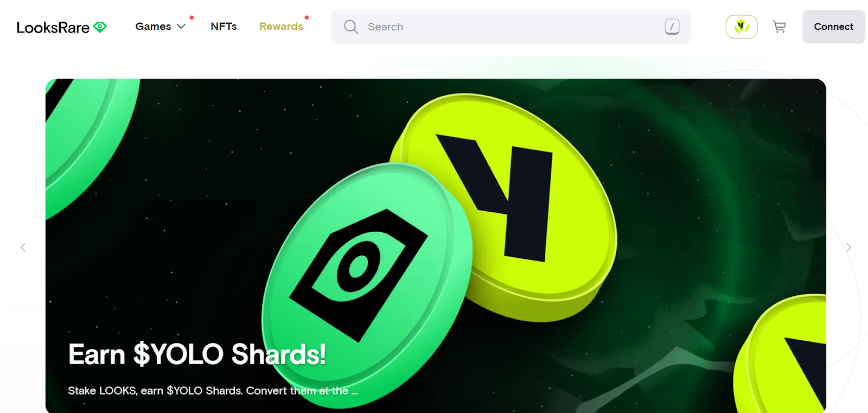Open the Rewards page
This screenshot has height=413, width=868.
[x=281, y=27]
